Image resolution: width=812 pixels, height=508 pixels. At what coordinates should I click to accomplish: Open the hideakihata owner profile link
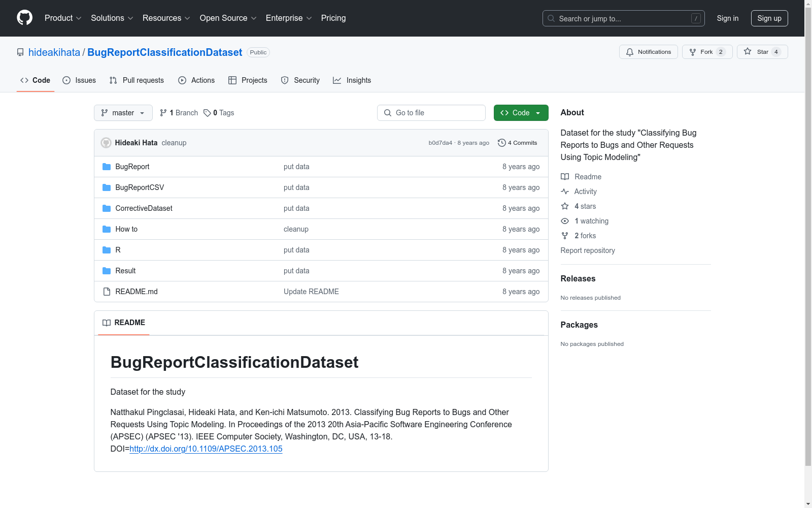(x=54, y=52)
